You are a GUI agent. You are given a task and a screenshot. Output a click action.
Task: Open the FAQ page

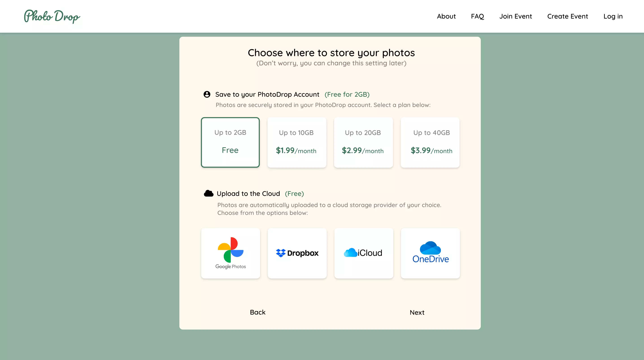click(477, 17)
